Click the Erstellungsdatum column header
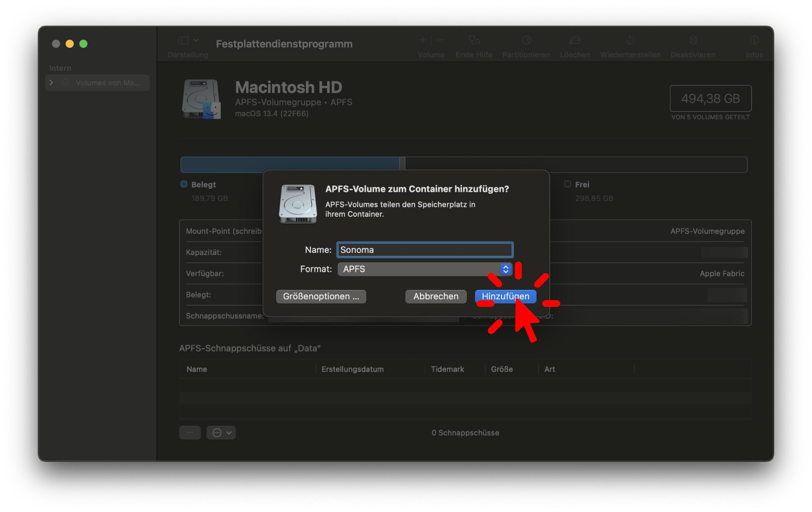812x512 pixels. click(x=352, y=369)
